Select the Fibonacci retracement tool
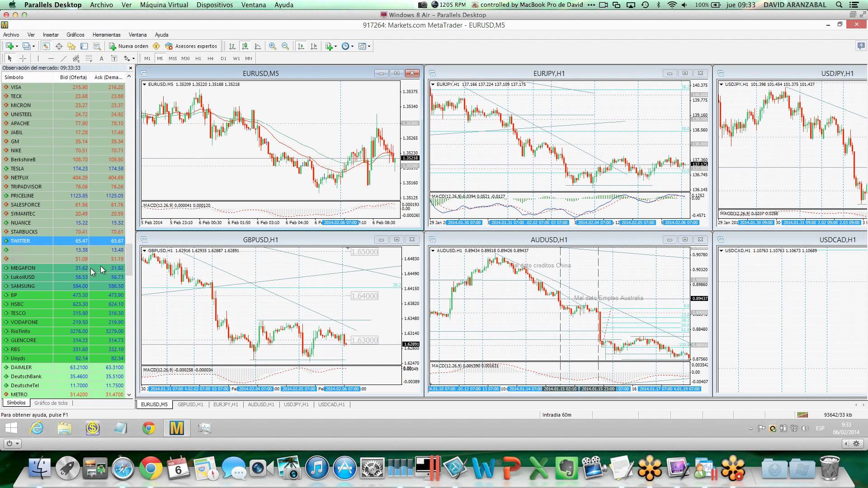This screenshot has height=488, width=868. point(89,58)
